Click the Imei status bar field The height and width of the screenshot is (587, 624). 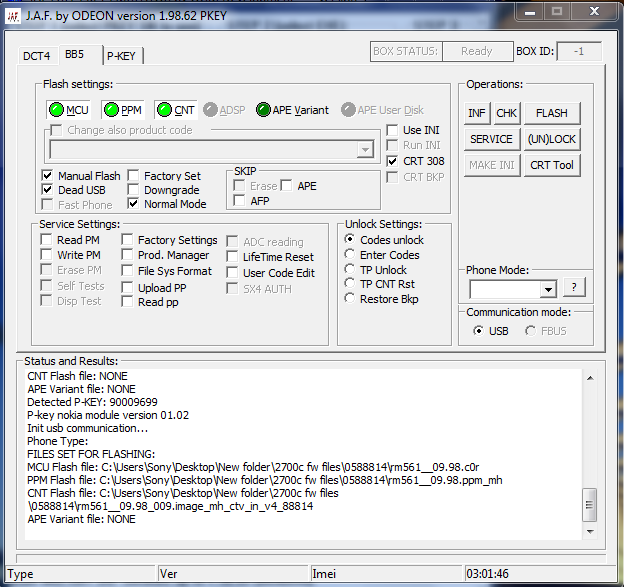pyautogui.click(x=386, y=574)
